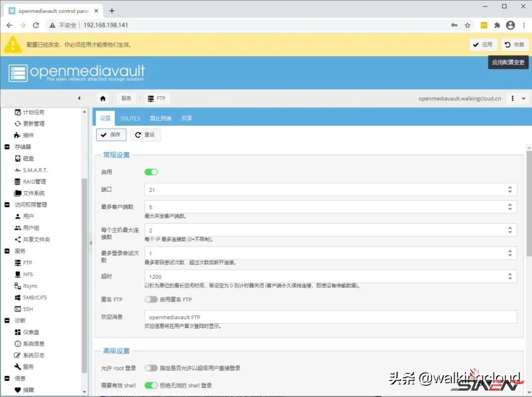Click 每个主机最大连接数 input field

[331, 230]
